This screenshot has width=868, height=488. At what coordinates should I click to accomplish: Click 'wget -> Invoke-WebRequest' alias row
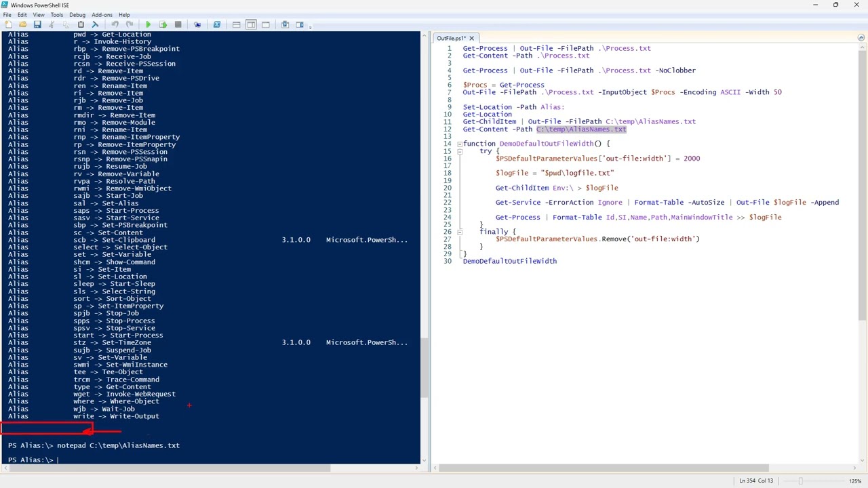125,394
